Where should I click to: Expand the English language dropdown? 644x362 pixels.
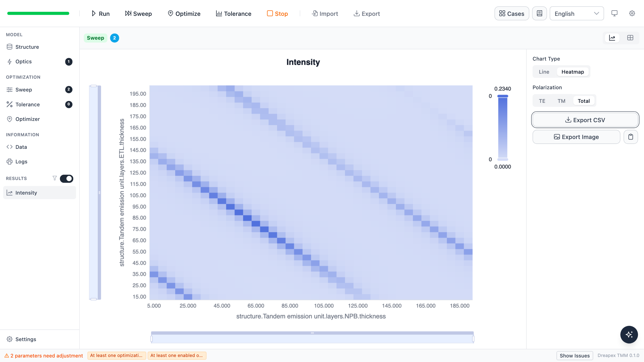point(577,14)
